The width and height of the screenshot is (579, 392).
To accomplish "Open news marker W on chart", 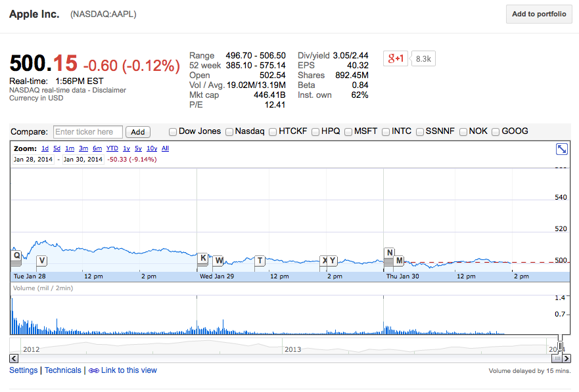I will click(219, 261).
